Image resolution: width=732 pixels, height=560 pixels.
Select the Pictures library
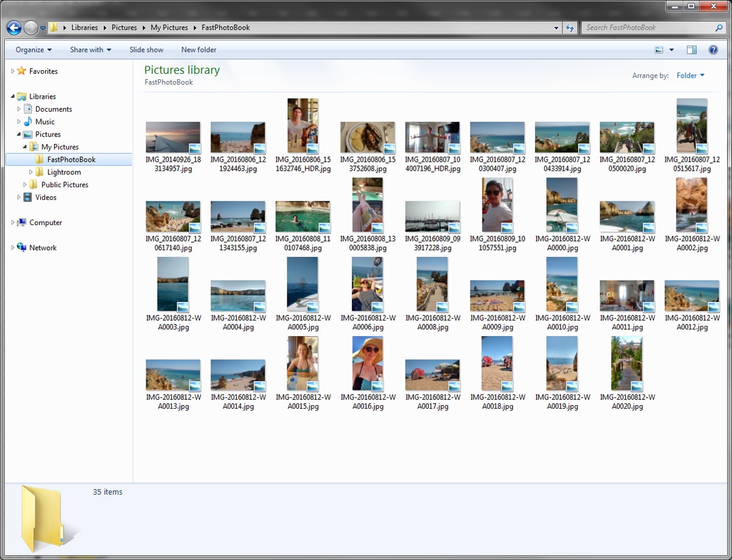pos(48,134)
